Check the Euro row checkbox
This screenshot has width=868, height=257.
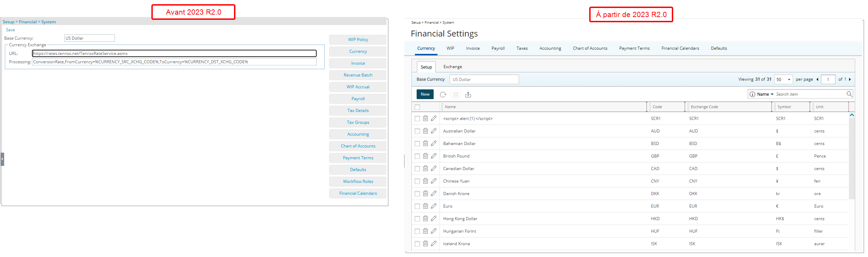(417, 206)
